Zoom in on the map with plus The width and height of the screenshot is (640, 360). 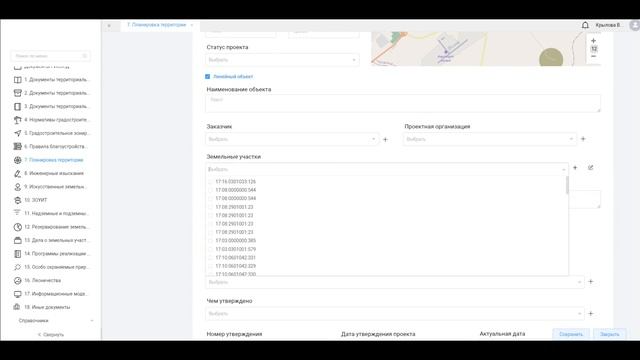(x=593, y=41)
